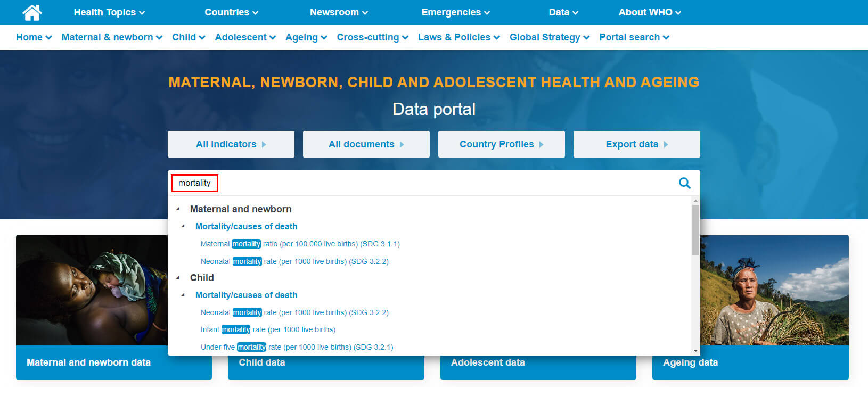Open the Countries menu
The image size is (868, 396).
pyautogui.click(x=231, y=12)
